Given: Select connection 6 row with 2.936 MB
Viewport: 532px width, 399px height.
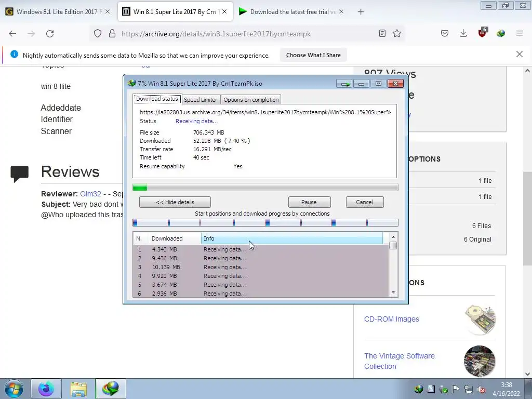Looking at the screenshot, I should click(x=261, y=294).
